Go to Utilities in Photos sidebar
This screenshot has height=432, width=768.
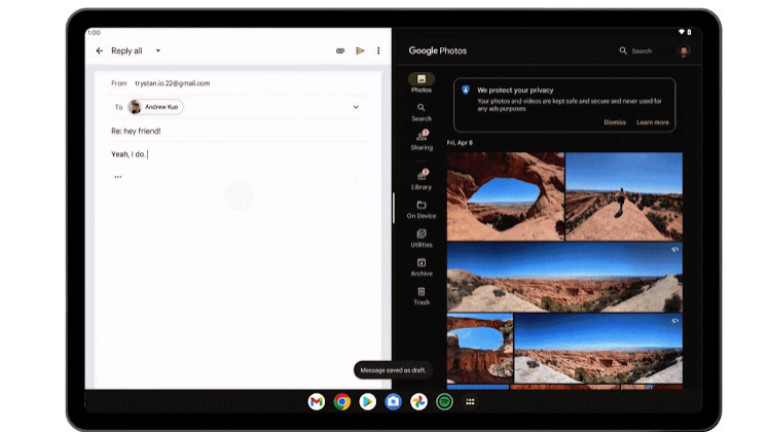421,237
